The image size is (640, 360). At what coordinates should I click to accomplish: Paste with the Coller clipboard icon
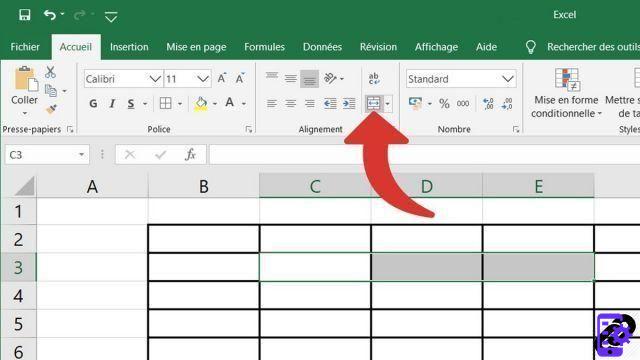point(26,79)
